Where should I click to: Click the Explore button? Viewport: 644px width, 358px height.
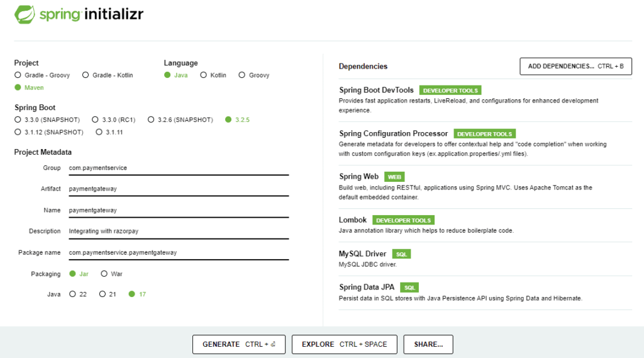[344, 344]
